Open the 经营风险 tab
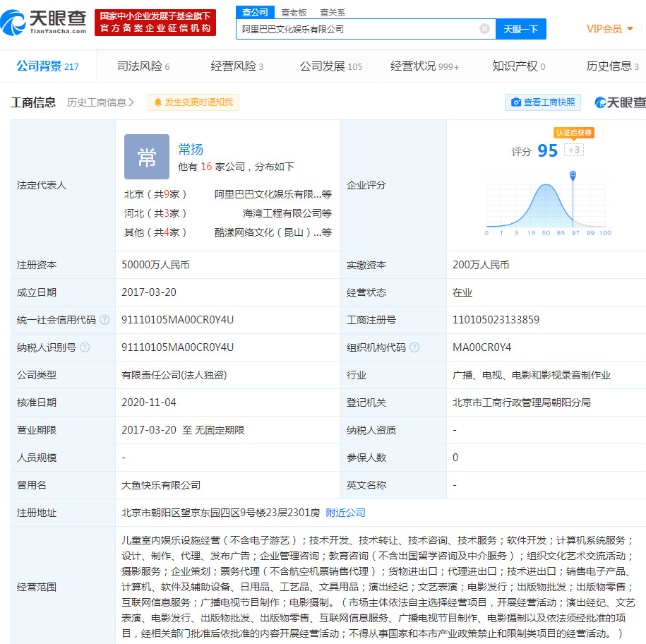 point(237,66)
